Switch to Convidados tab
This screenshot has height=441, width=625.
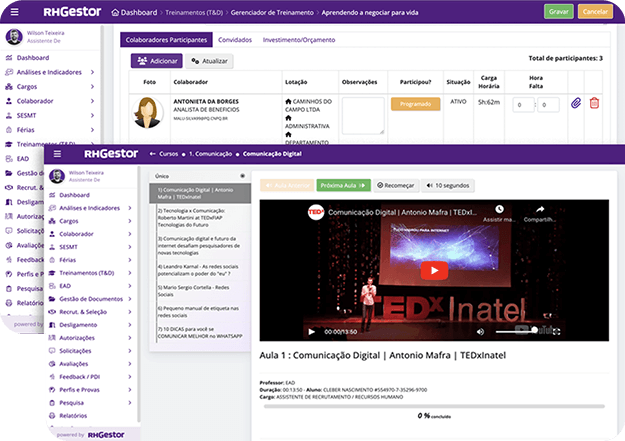click(x=235, y=40)
